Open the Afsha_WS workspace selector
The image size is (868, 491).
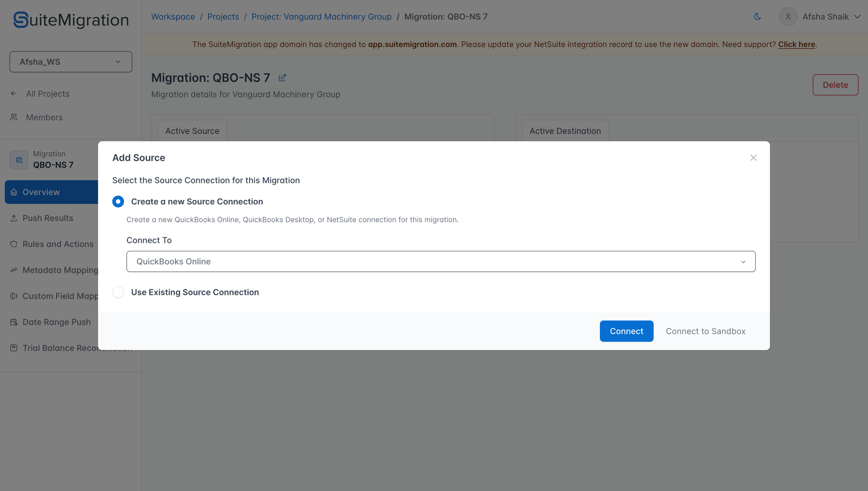coord(71,62)
